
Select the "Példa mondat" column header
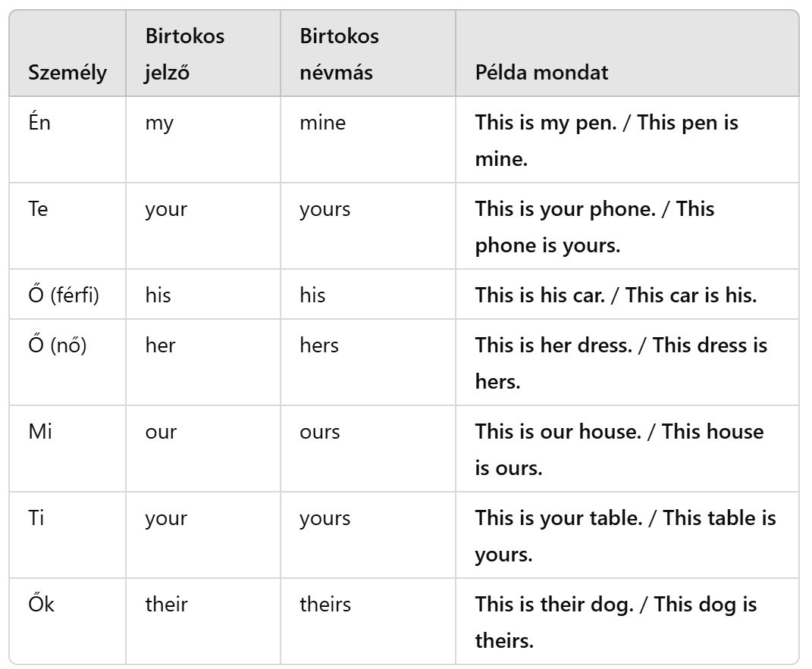coord(541,73)
